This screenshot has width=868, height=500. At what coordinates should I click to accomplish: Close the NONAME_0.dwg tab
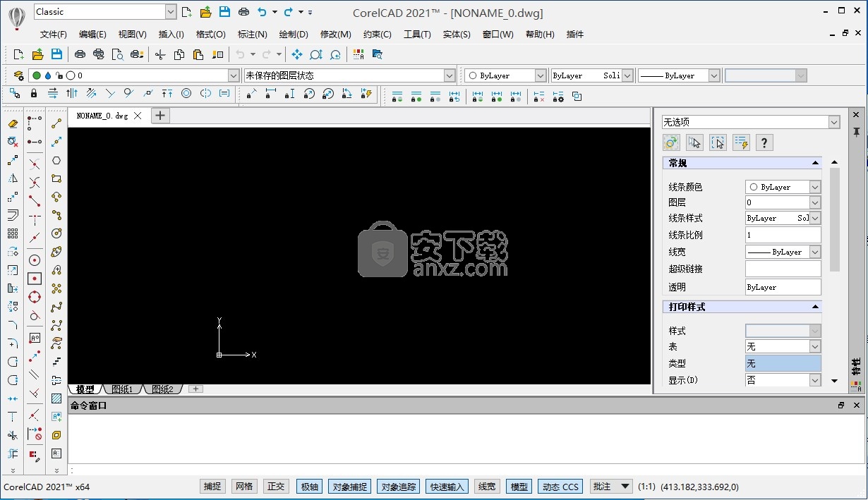coord(138,116)
